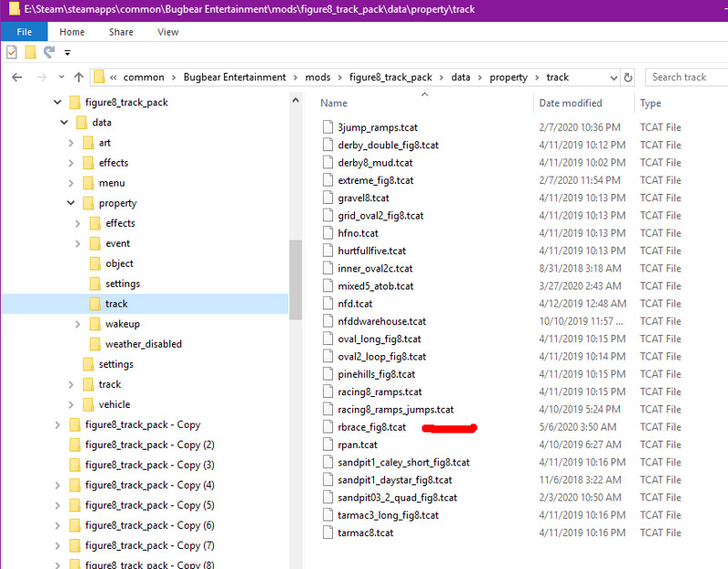Select the inner_oval2c.tcat file icon
This screenshot has width=728, height=569.
(328, 269)
